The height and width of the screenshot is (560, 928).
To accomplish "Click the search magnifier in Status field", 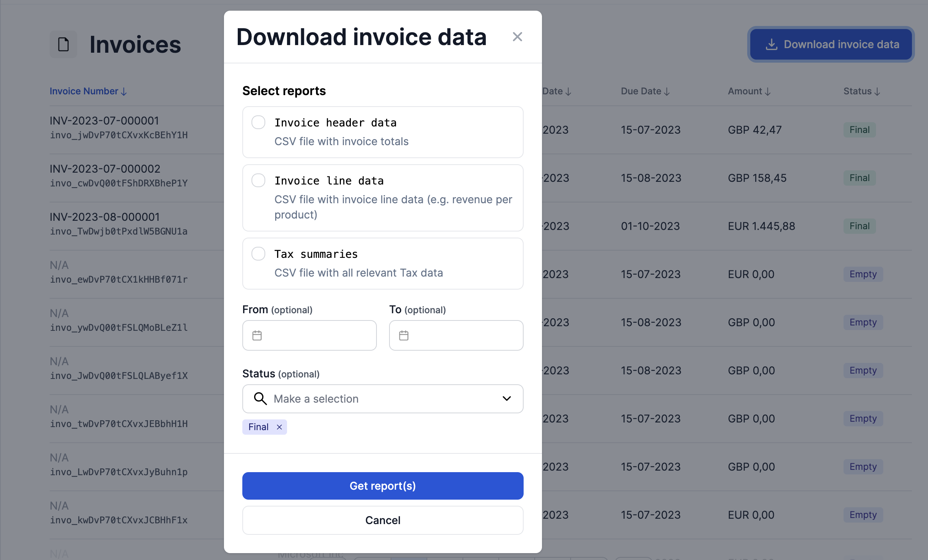I will 260,398.
